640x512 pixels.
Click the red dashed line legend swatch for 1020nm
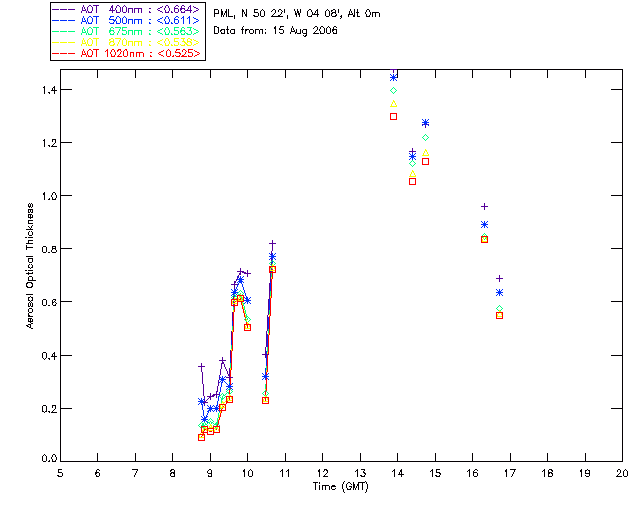pos(64,53)
